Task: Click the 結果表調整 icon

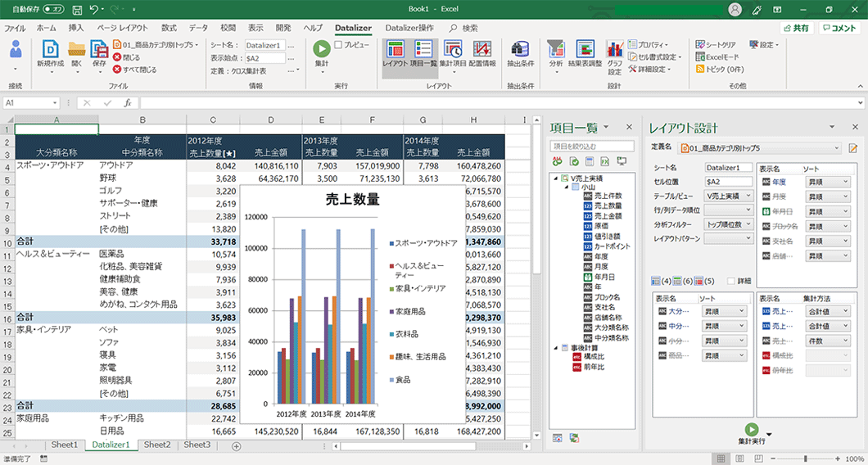Action: coord(585,50)
